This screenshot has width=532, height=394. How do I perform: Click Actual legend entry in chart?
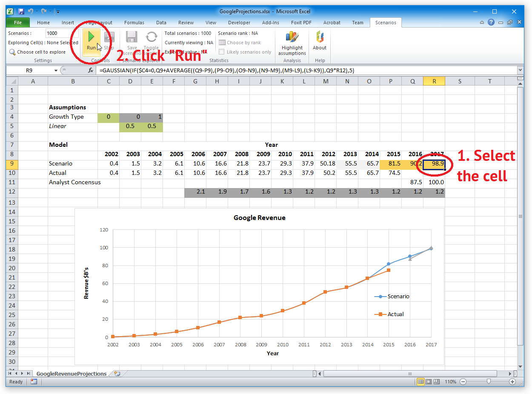pyautogui.click(x=389, y=314)
